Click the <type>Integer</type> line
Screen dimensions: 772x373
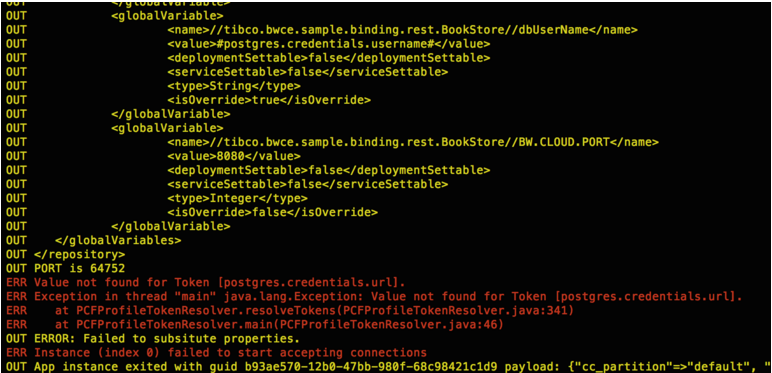(x=237, y=199)
